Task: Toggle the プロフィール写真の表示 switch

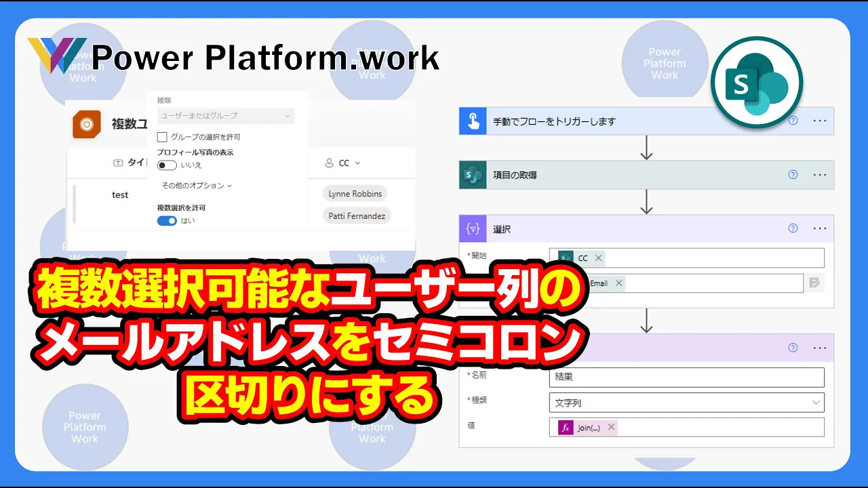Action: tap(167, 165)
